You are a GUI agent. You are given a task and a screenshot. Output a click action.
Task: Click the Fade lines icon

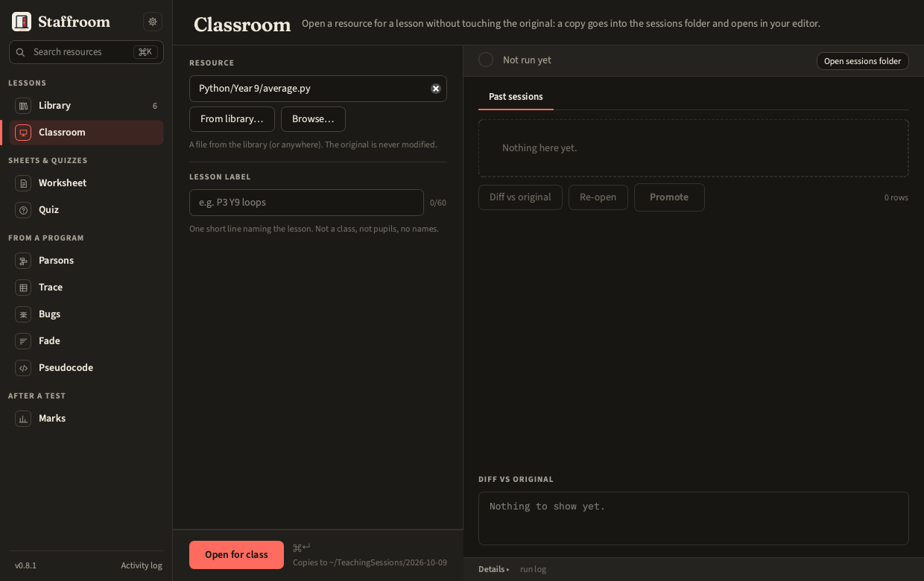click(x=23, y=341)
